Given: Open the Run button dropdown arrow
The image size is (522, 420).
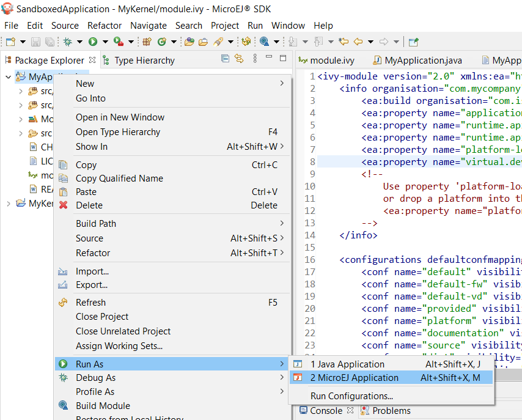Looking at the screenshot, I should pyautogui.click(x=104, y=42).
